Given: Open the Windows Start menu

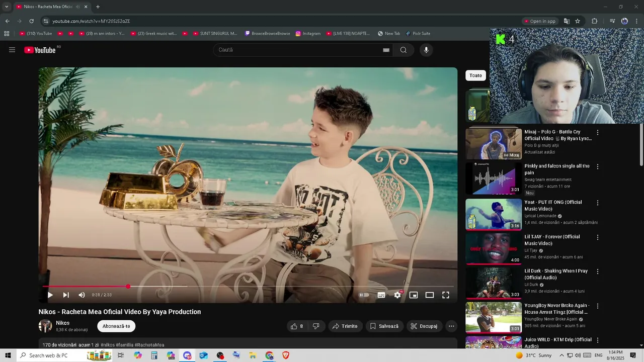Looking at the screenshot, I should click(x=8, y=355).
